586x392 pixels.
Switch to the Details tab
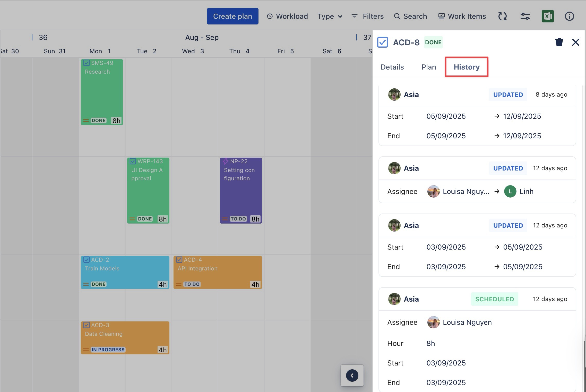click(x=392, y=67)
